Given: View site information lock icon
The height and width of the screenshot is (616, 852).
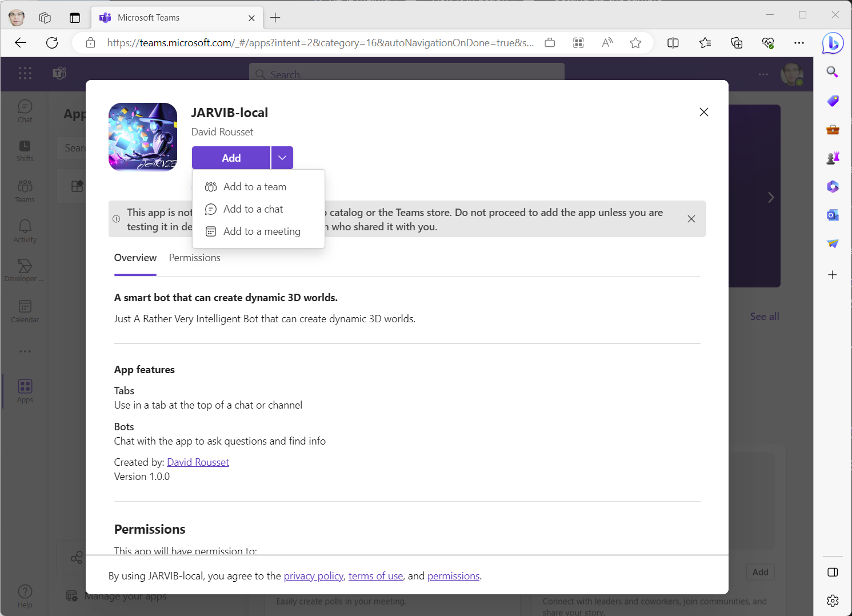Looking at the screenshot, I should coord(90,43).
